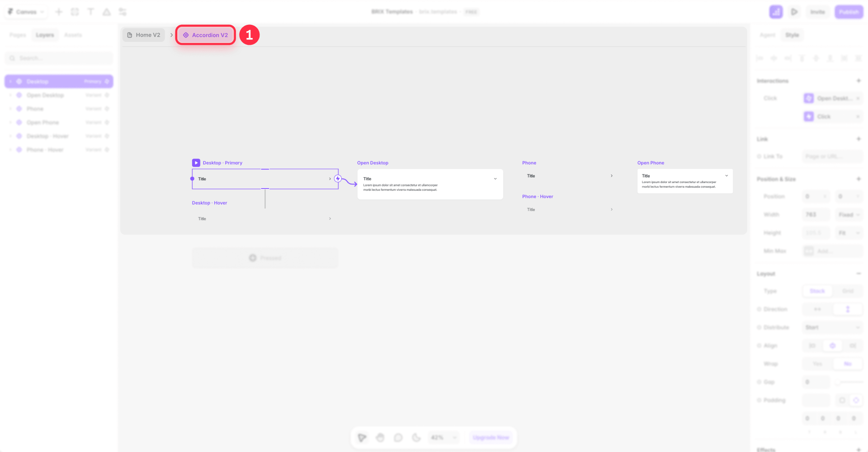This screenshot has height=452, width=868.
Task: Click the Accordion V2 breadcrumb
Action: click(206, 35)
